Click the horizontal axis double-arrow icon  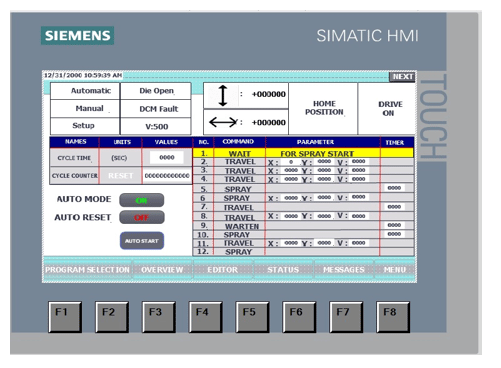click(223, 122)
